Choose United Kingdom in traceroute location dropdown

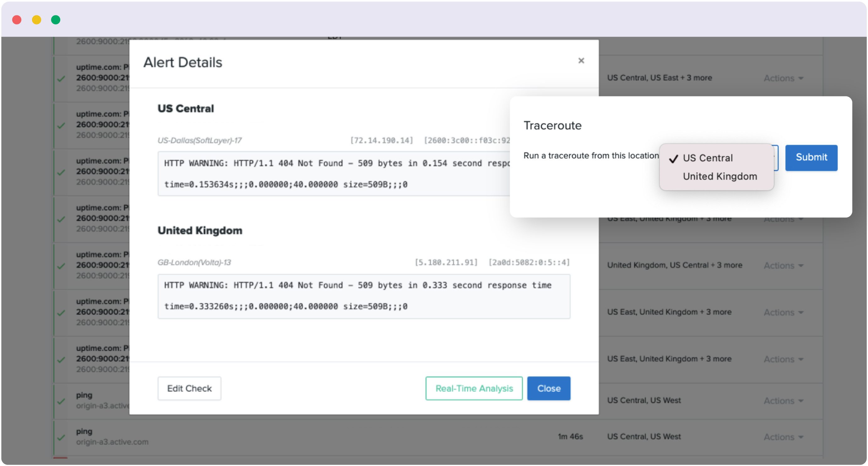(x=720, y=176)
